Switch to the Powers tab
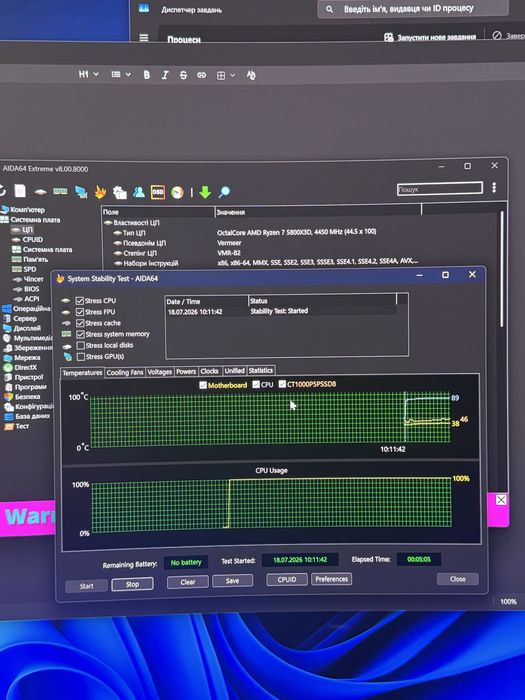The width and height of the screenshot is (525, 700). click(x=186, y=371)
